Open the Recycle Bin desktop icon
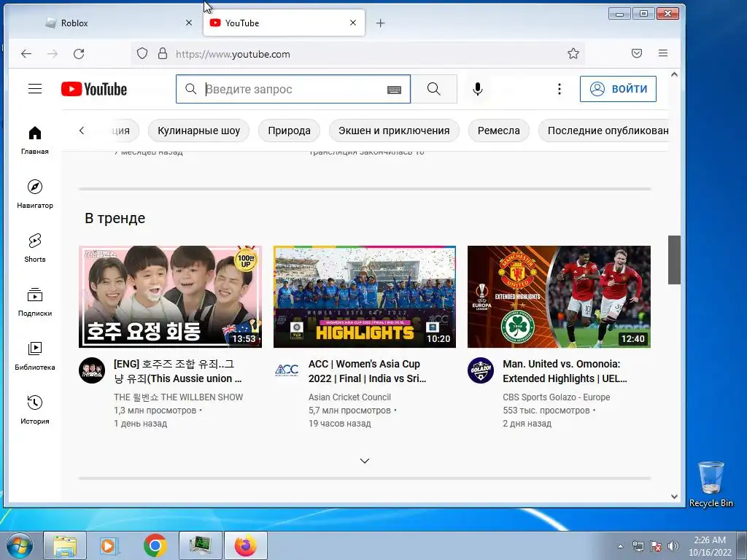Screen dimensions: 747x560 pos(711,484)
